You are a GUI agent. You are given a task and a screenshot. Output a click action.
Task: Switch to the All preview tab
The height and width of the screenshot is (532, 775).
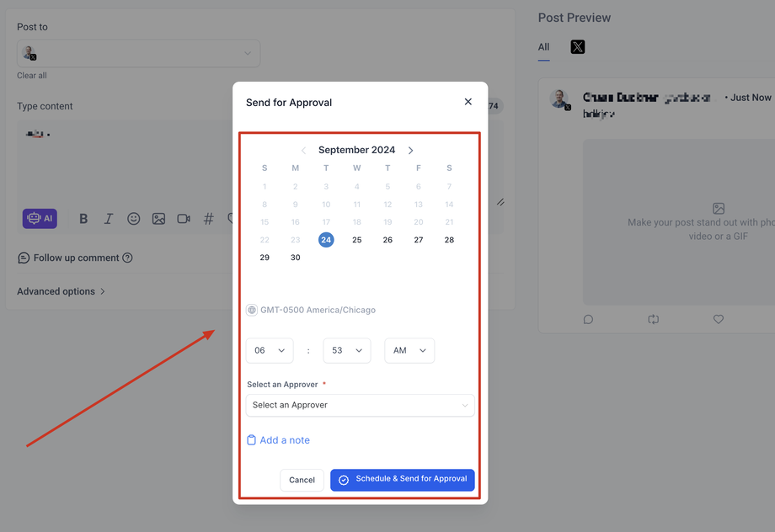coord(543,47)
